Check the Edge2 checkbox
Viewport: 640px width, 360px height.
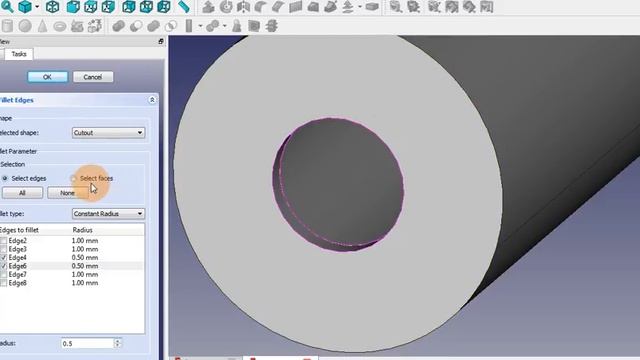(x=4, y=241)
